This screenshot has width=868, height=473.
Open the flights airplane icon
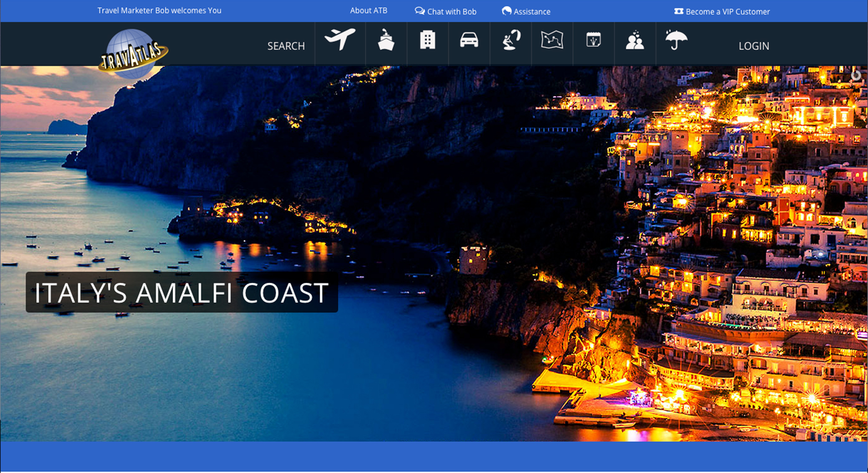click(x=340, y=40)
